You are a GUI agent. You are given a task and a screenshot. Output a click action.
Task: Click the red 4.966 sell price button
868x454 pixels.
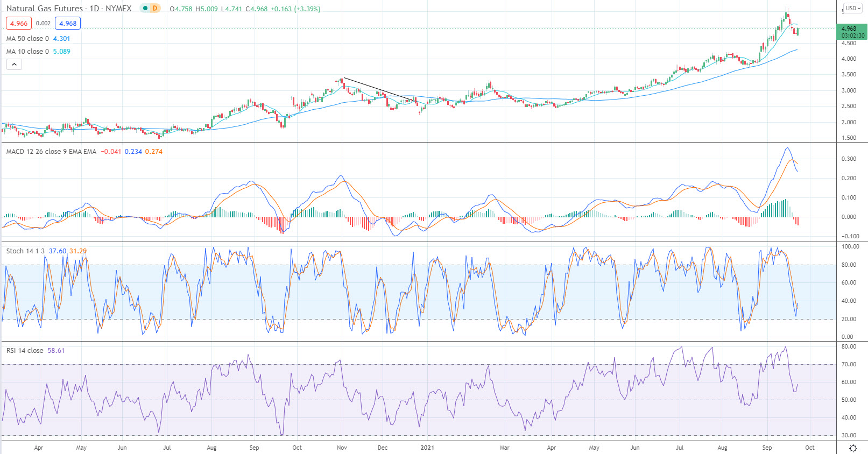pyautogui.click(x=19, y=23)
